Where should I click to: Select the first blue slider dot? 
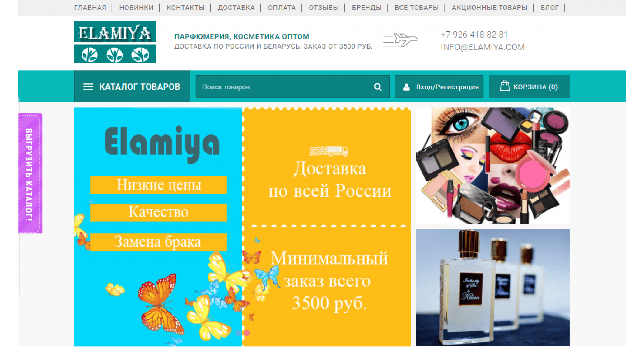238,333
